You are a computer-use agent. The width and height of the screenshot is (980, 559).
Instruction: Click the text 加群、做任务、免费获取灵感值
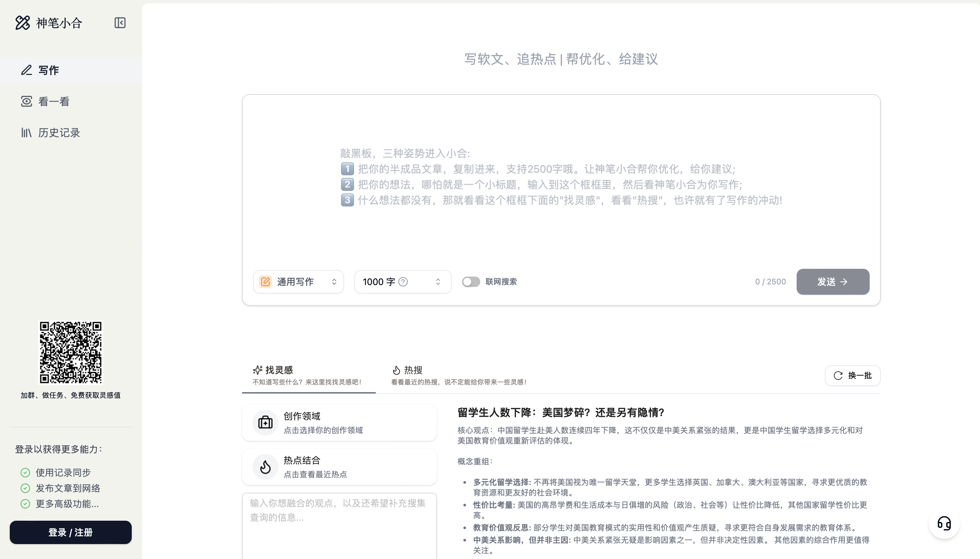tap(71, 395)
